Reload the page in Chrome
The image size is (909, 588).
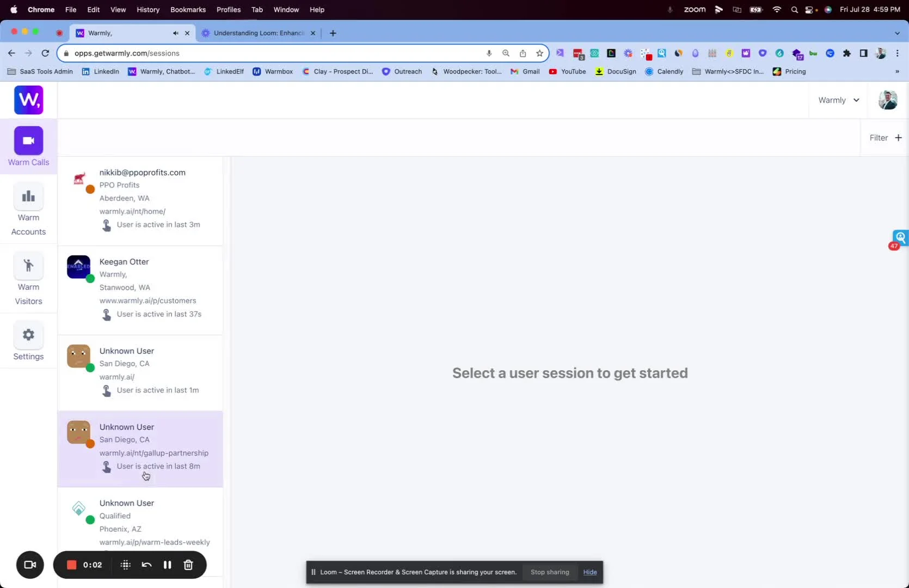pyautogui.click(x=45, y=53)
